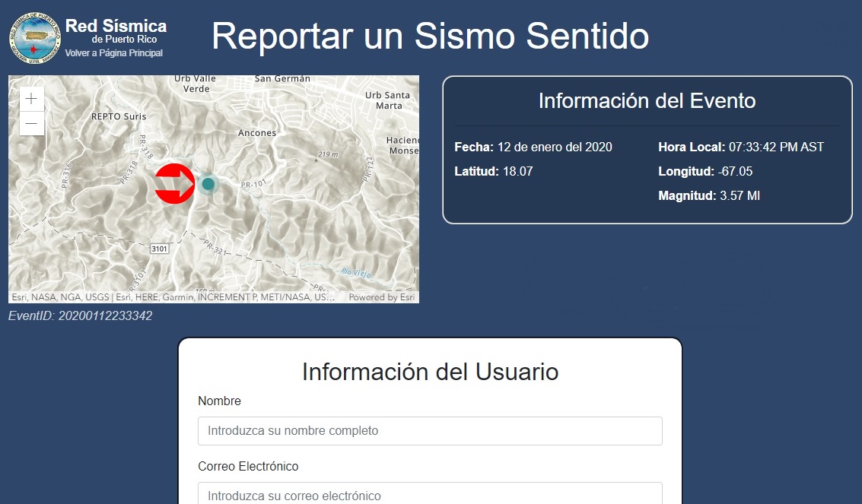Focus the Nombre full name input field

tap(430, 430)
